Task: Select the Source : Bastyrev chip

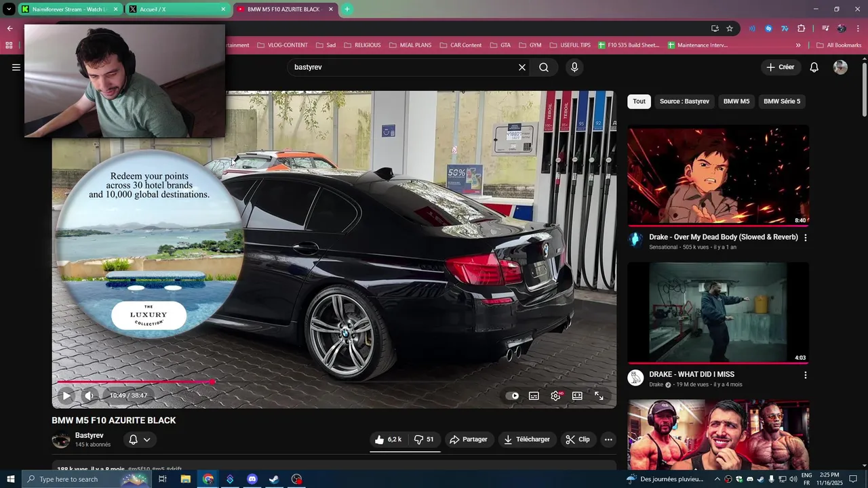Action: tap(684, 102)
